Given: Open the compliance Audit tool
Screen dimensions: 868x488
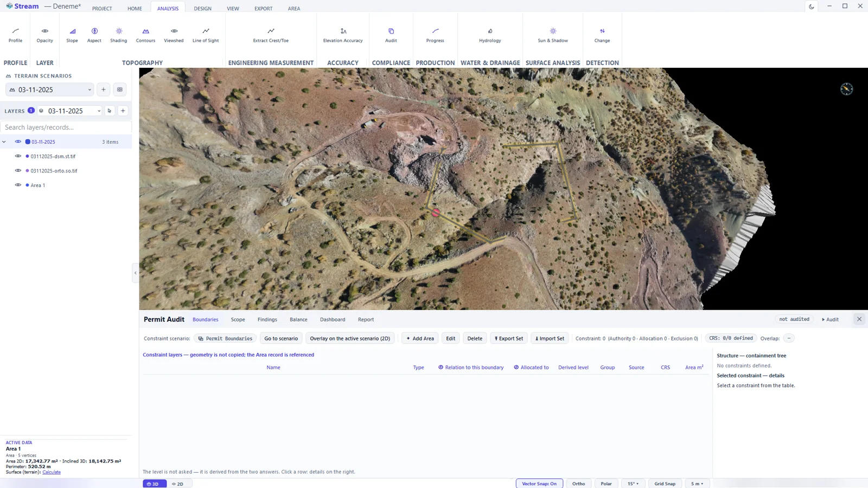Looking at the screenshot, I should 391,35.
